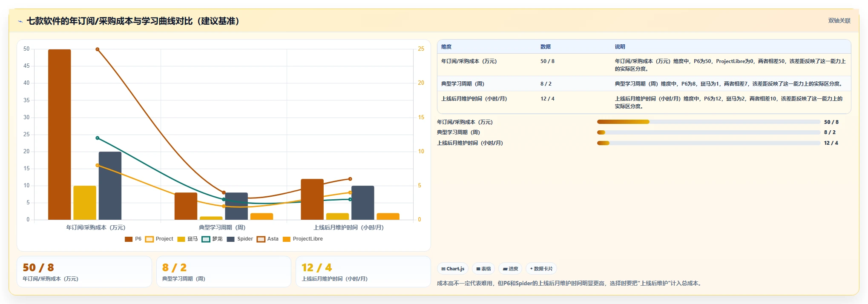Toggle ProjectLibre series in chart legend
Viewport: 868px width, 304px height.
[303, 239]
